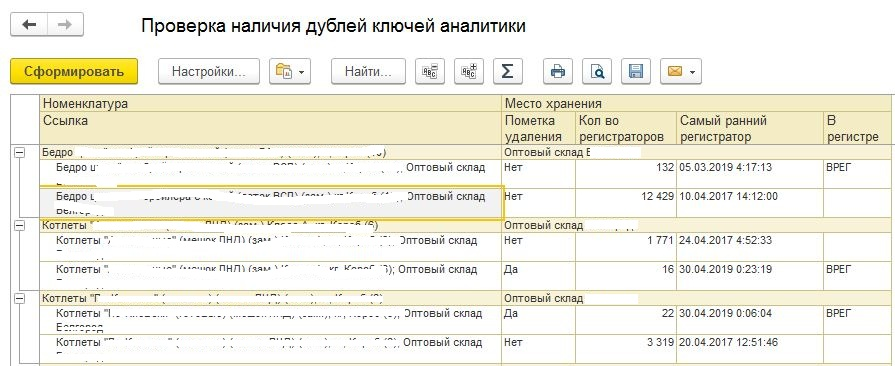Select date 20.04.2017 12:51:46
Image resolution: width=895 pixels, height=366 pixels.
coord(749,349)
